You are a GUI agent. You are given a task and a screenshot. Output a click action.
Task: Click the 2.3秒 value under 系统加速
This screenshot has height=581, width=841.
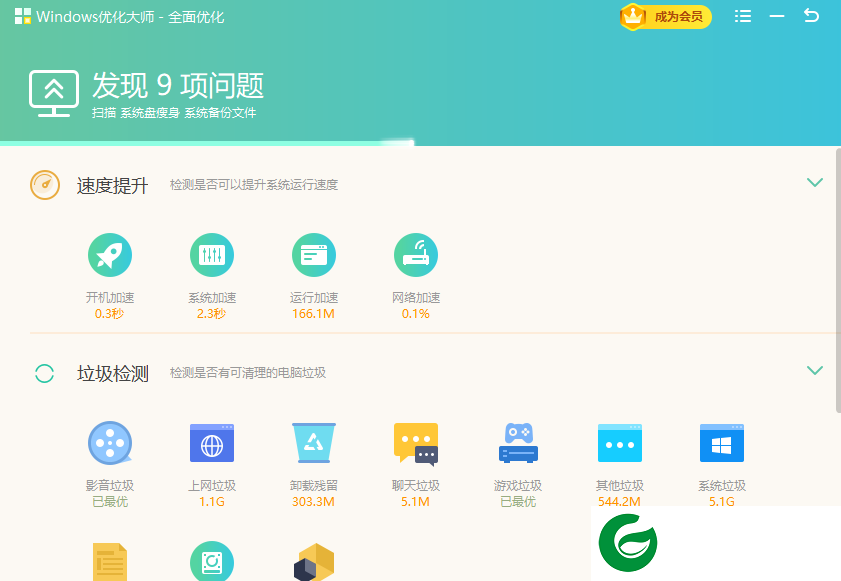click(x=211, y=314)
